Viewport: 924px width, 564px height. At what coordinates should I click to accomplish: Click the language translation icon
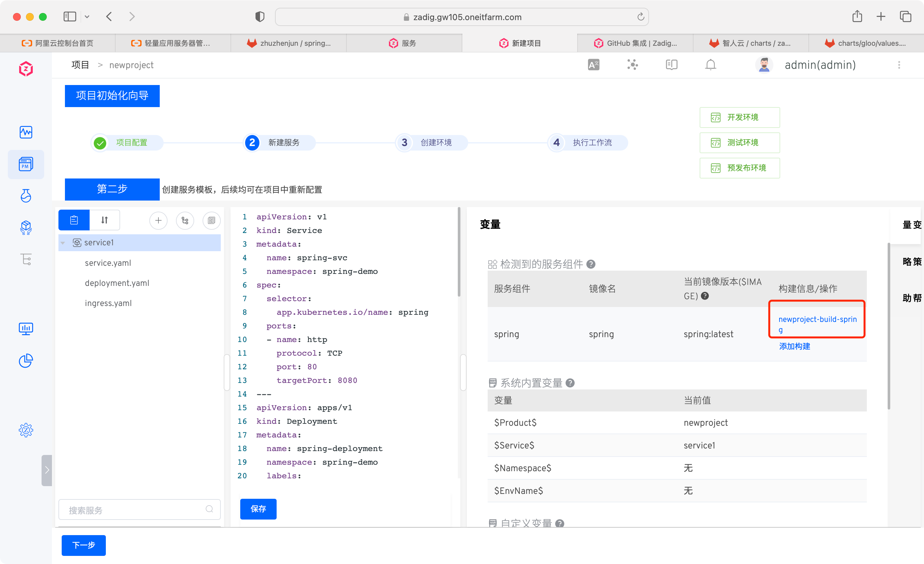click(x=593, y=65)
